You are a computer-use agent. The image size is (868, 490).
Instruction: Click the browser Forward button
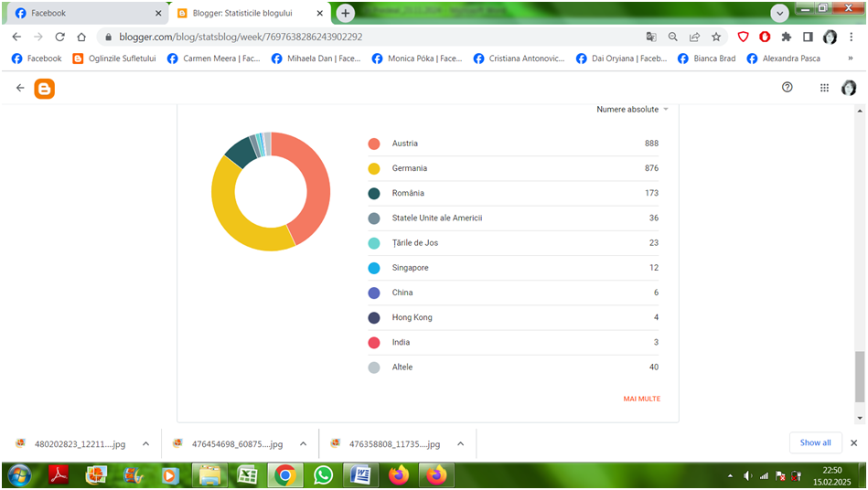(38, 37)
